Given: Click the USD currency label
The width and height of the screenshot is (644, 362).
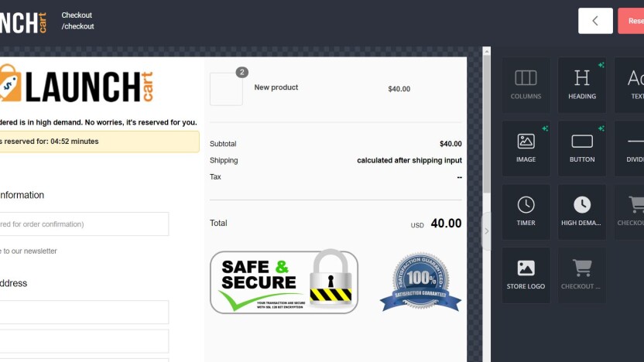Looking at the screenshot, I should click(x=417, y=225).
